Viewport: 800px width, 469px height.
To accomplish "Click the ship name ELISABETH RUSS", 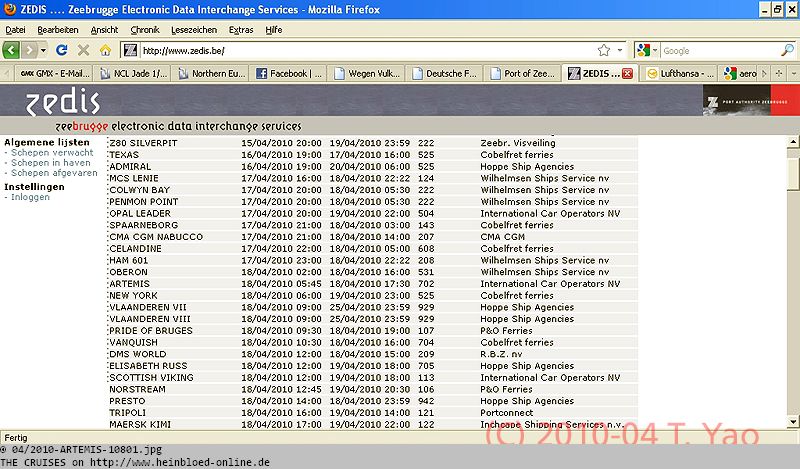I will (x=148, y=366).
